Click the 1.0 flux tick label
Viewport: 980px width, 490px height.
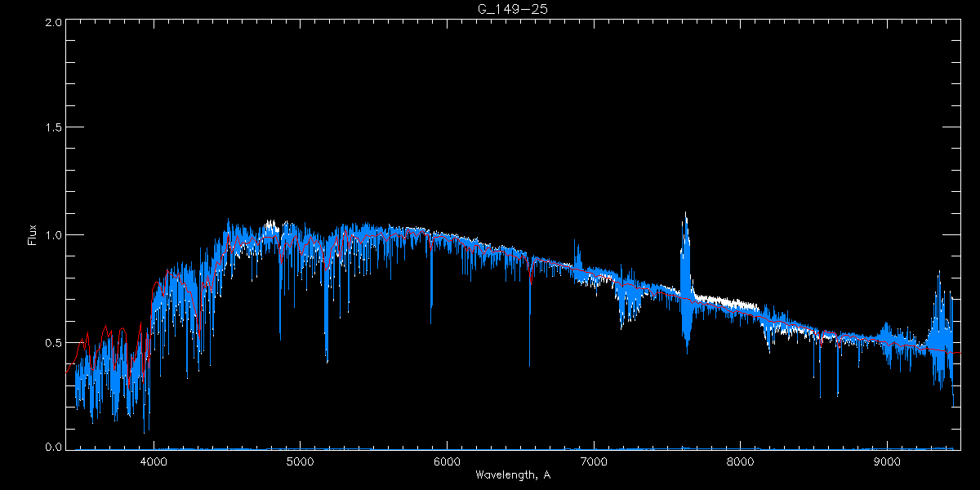[53, 235]
